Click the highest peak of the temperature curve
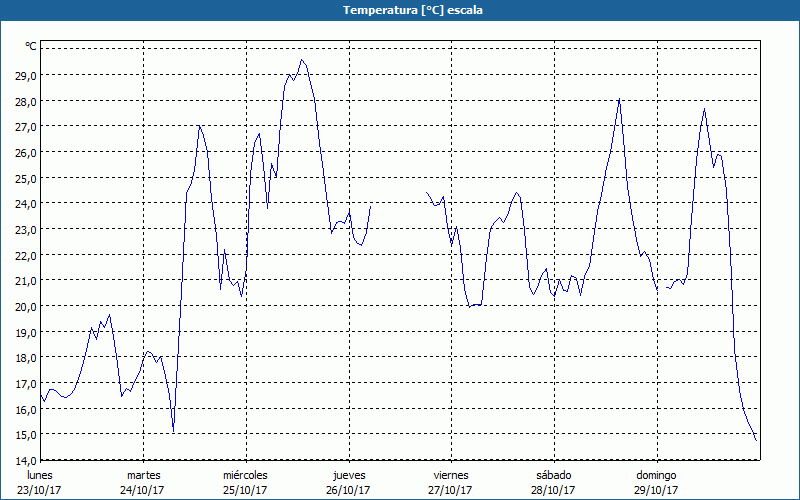800x500 pixels. pos(302,60)
